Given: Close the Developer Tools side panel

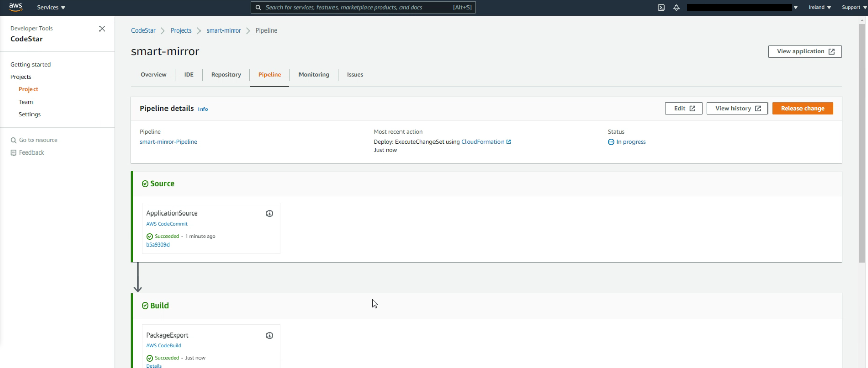Looking at the screenshot, I should pos(102,29).
